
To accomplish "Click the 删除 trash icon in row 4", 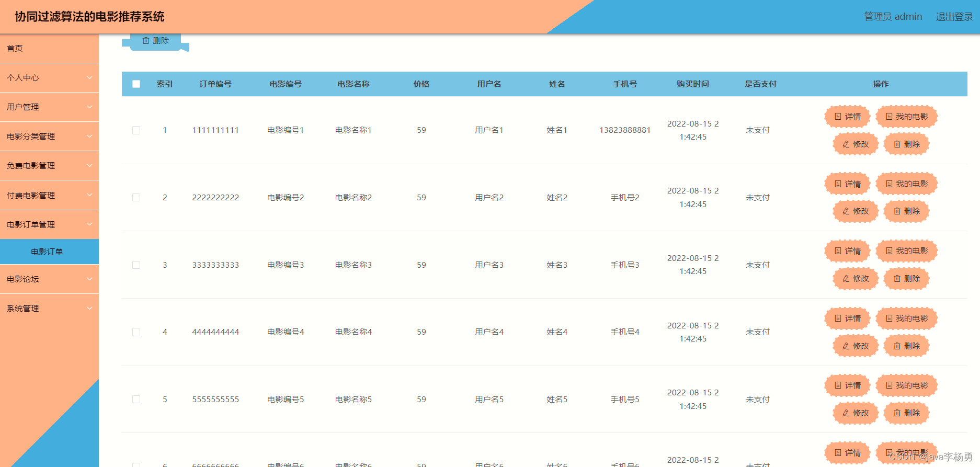I will pos(897,346).
